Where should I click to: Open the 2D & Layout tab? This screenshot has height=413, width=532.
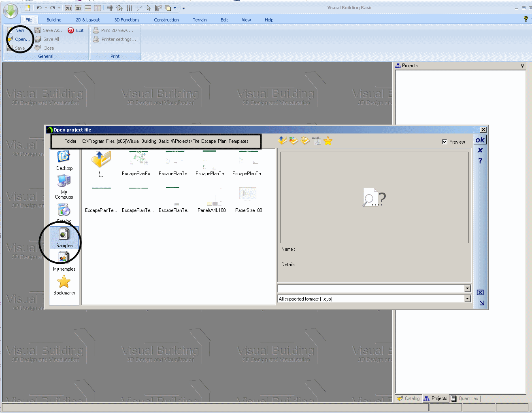click(87, 20)
